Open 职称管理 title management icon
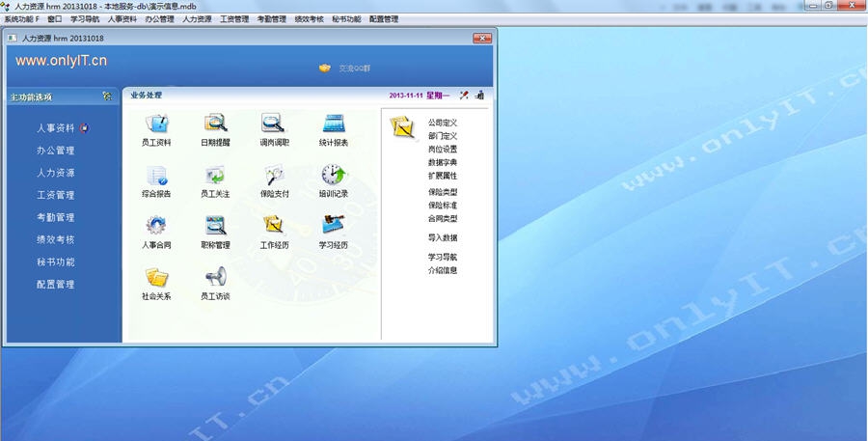This screenshot has height=441, width=868. [215, 226]
